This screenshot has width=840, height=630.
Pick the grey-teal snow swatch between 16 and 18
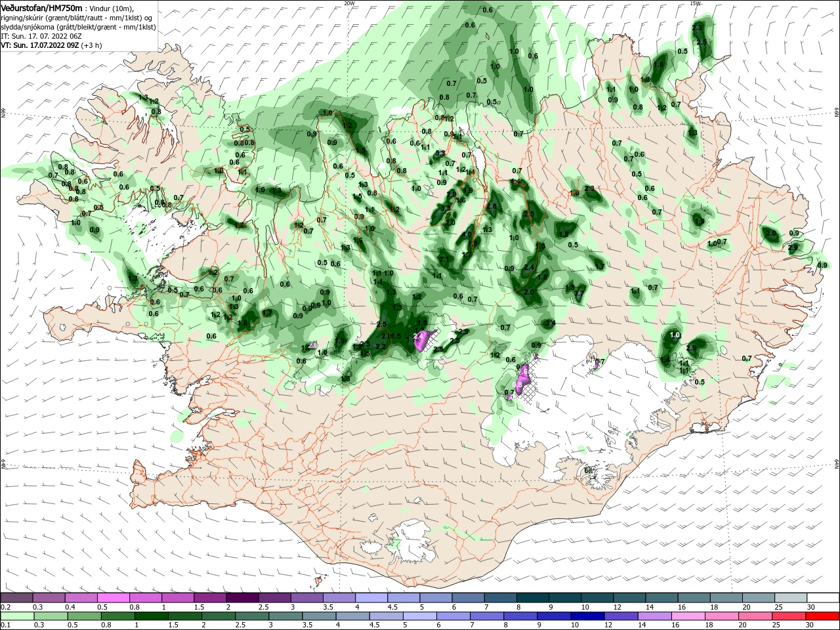[694, 598]
